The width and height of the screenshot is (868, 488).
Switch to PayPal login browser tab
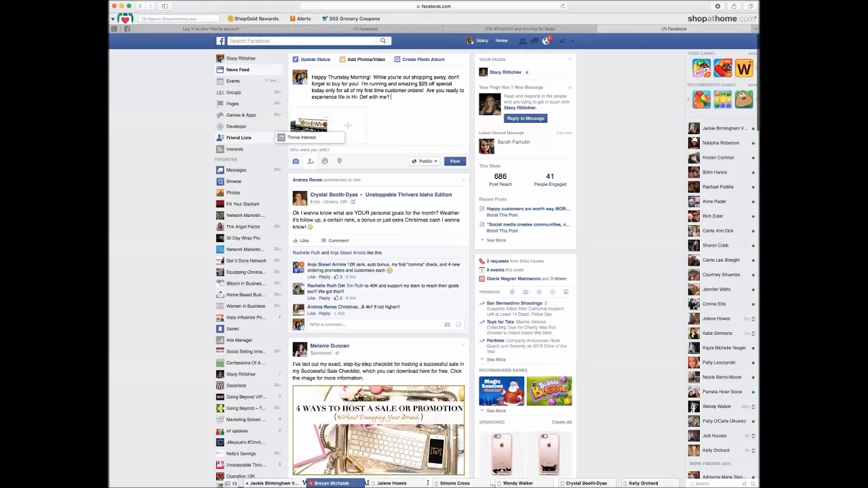[x=211, y=29]
